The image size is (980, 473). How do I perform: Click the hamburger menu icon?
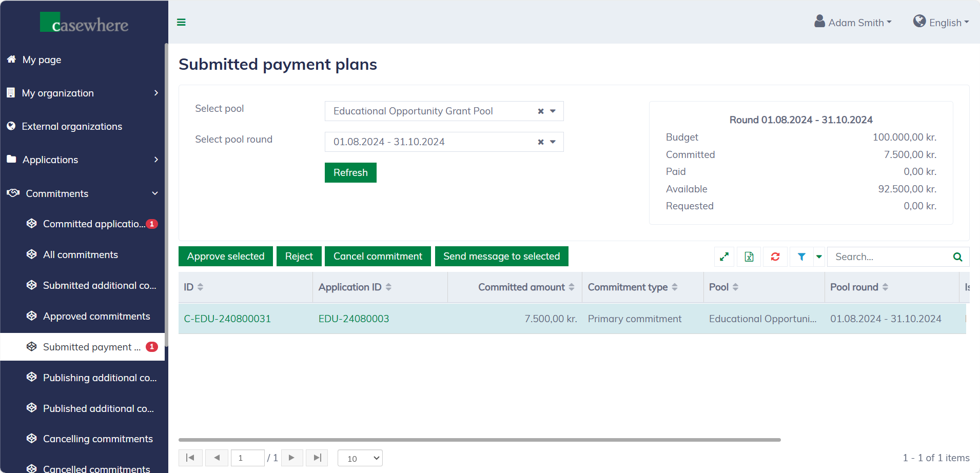[x=181, y=22]
